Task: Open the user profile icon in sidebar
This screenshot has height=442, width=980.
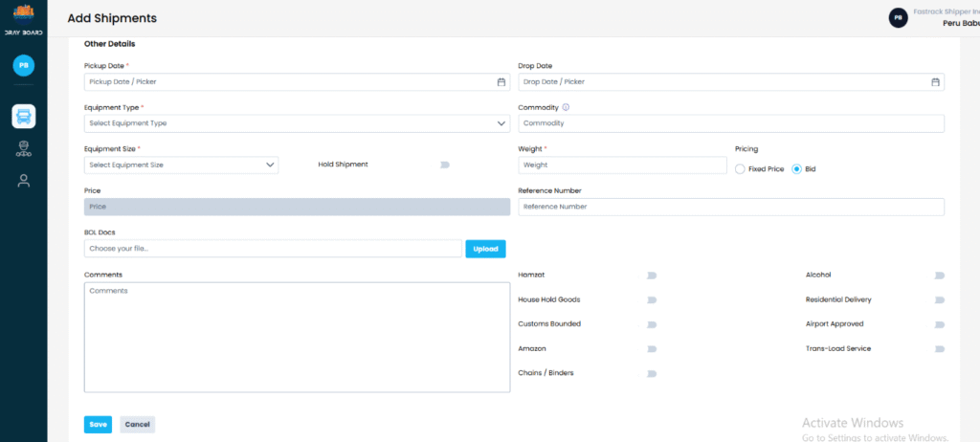Action: [23, 181]
